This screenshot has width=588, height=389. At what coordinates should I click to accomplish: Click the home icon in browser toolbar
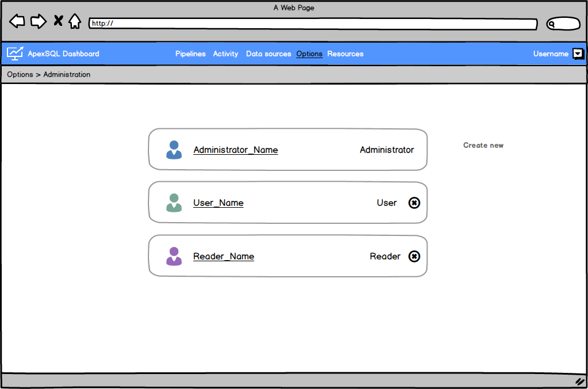point(75,21)
